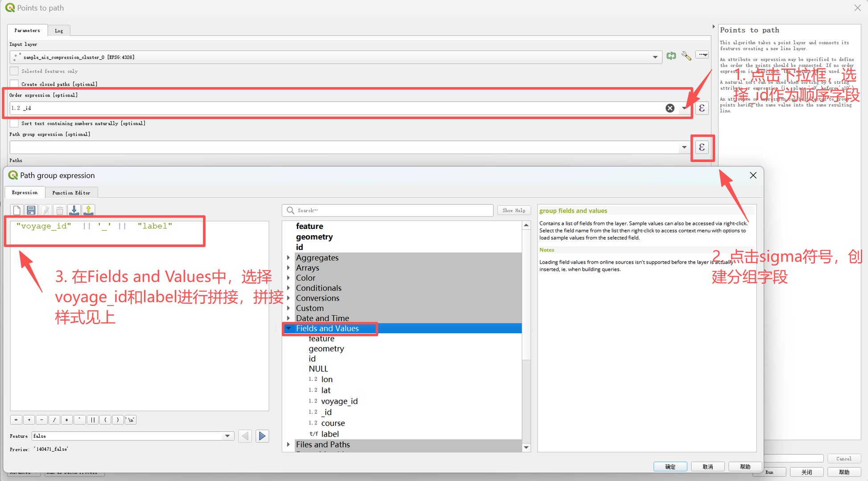This screenshot has height=481, width=868.
Task: Click the export user expressions icon
Action: [88, 210]
